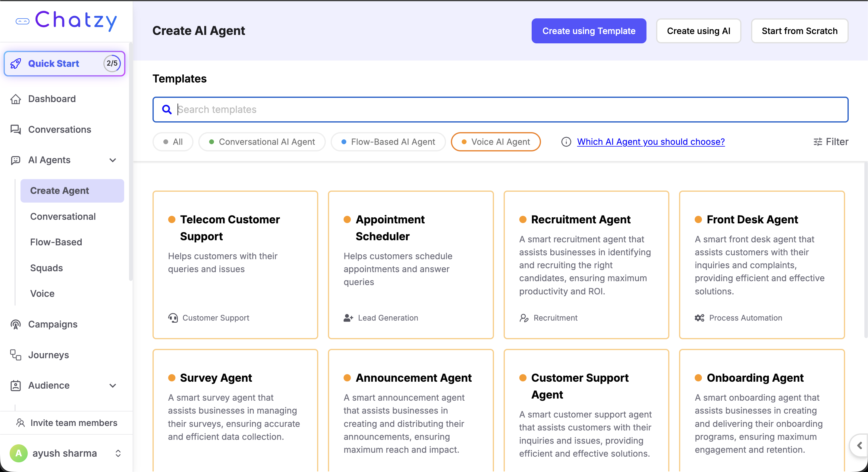The width and height of the screenshot is (868, 472).
Task: Collapse the AI Agents menu chevron
Action: [113, 160]
